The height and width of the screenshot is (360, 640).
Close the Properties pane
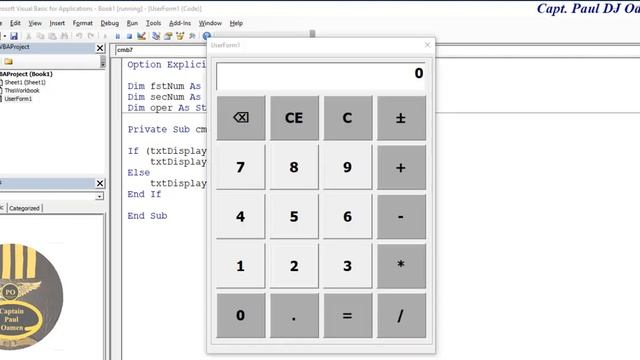(x=100, y=183)
